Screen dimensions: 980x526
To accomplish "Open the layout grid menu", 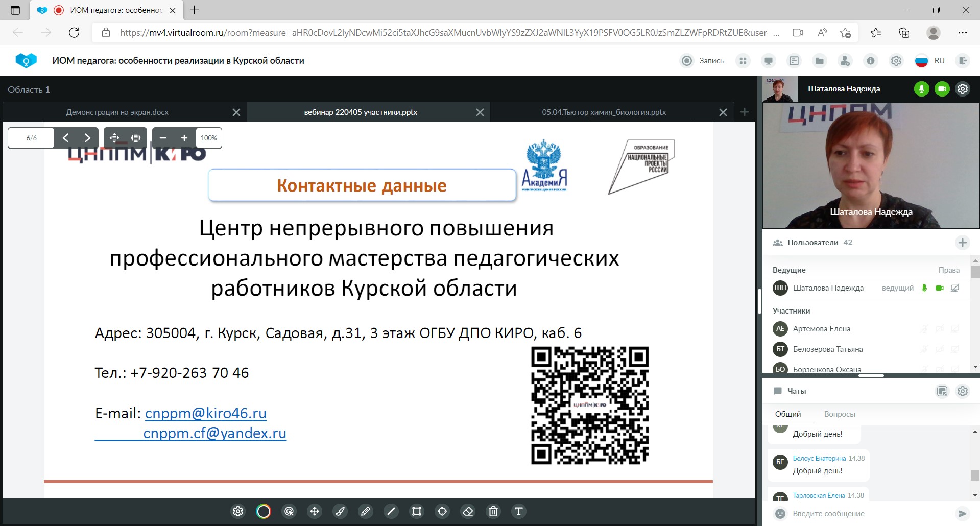I will pos(743,61).
